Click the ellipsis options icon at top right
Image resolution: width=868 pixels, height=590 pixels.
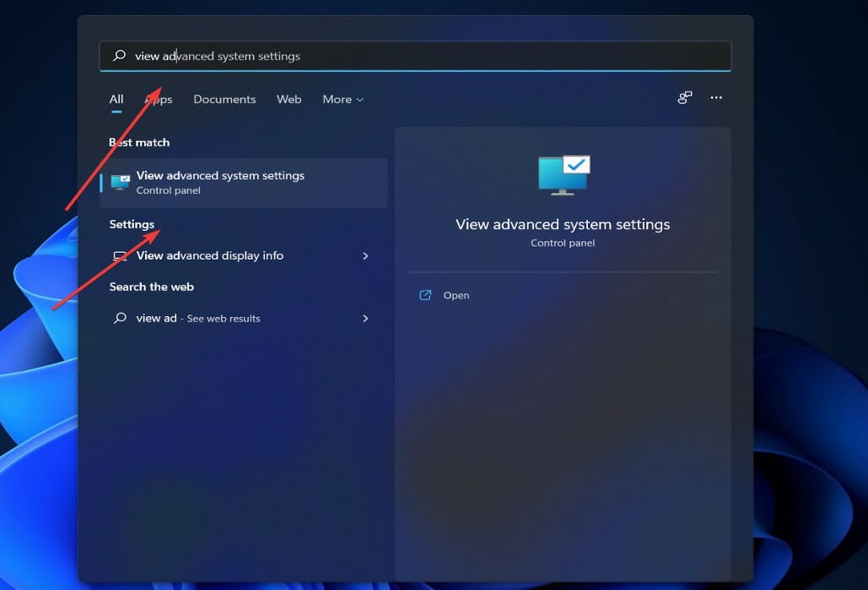pos(716,97)
